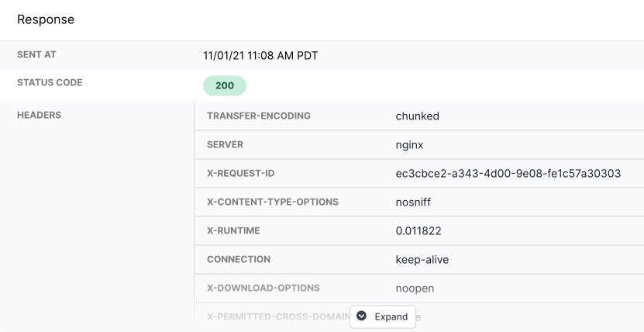Click the HEADERS row label
The image size is (644, 332).
tap(40, 116)
